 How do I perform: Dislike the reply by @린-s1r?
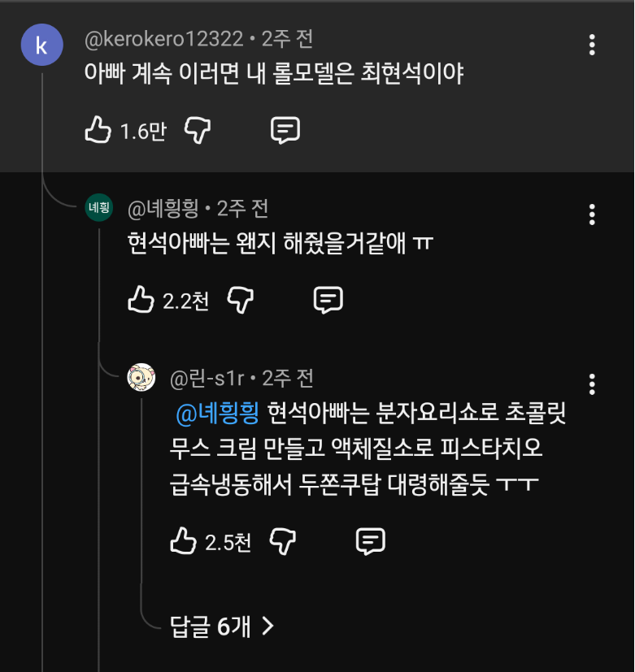coord(283,541)
